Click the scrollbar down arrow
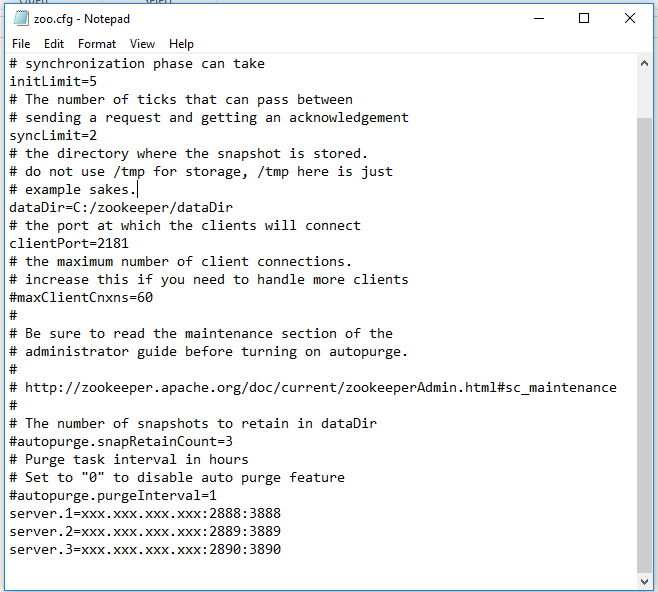This screenshot has width=658, height=592. click(645, 581)
